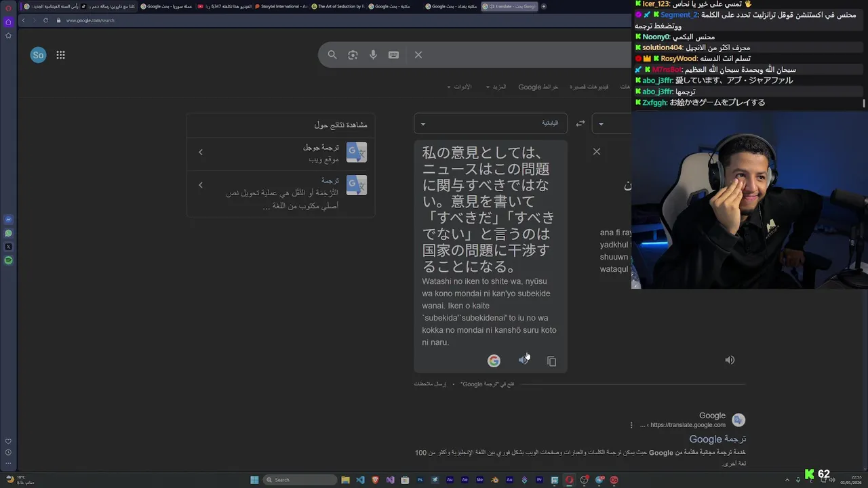Click the Google Translate favicon in search result
Screen dimensions: 868x488
(x=738, y=420)
